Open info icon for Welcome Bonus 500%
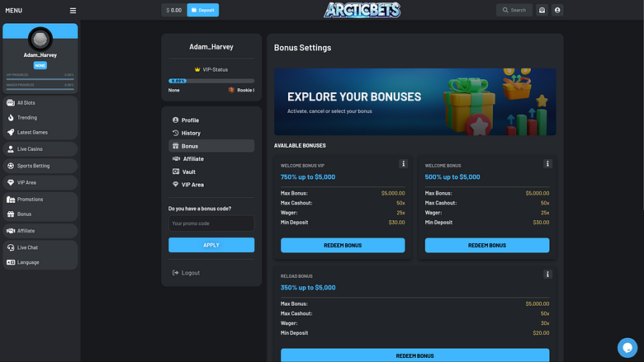644x362 pixels. click(547, 164)
